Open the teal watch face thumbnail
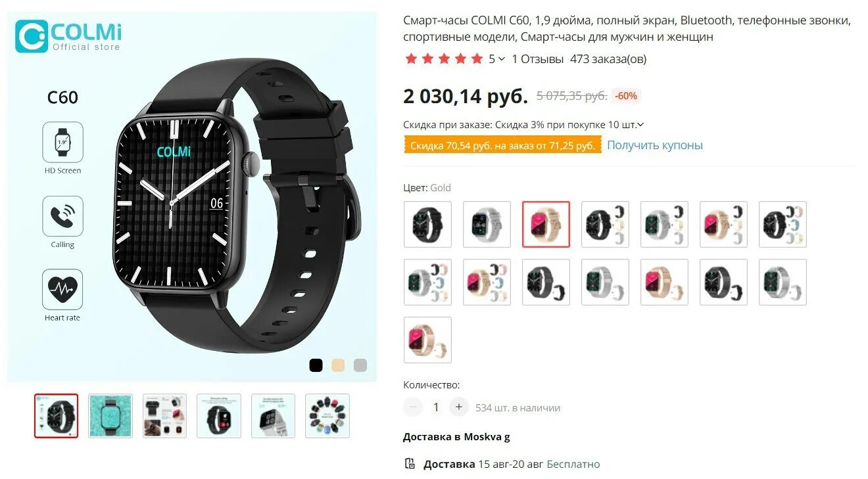This screenshot has width=868, height=479. click(x=110, y=416)
